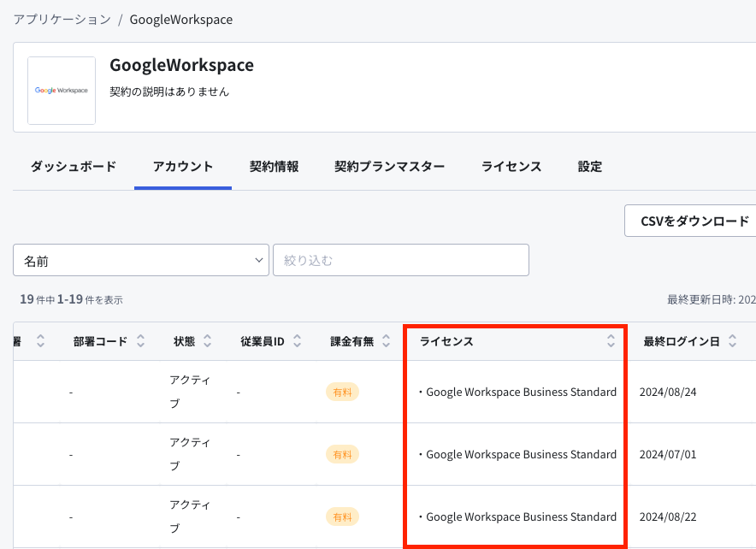Viewport: 756px width, 549px height.
Task: Open the ライセンス tab
Action: coord(511,166)
